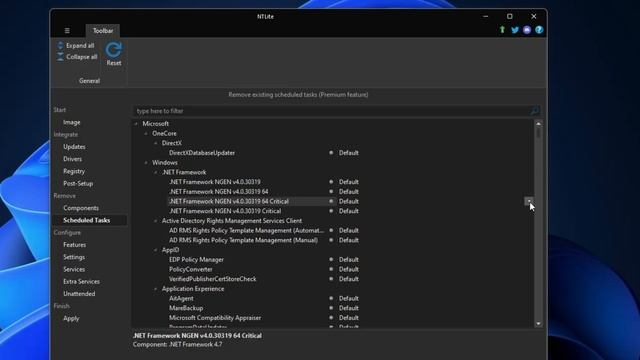Open the Image page in sidebar
Image resolution: width=640 pixels, height=360 pixels.
click(x=72, y=122)
